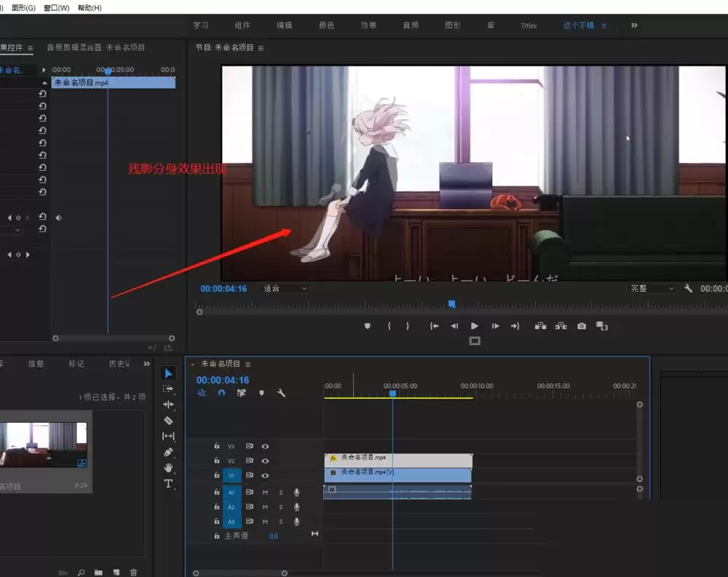This screenshot has width=728, height=577.
Task: Click the Step Forward frame button
Action: 495,326
